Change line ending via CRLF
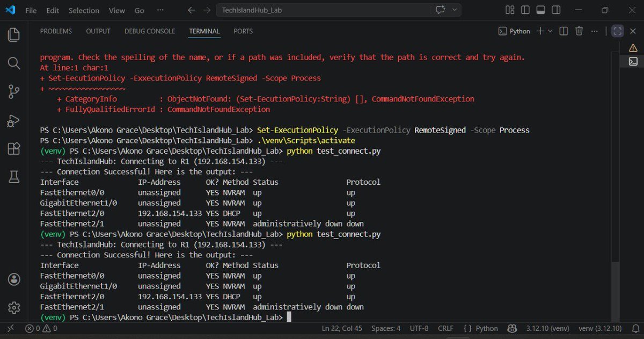Viewport: 644px width, 339px height. click(x=445, y=328)
